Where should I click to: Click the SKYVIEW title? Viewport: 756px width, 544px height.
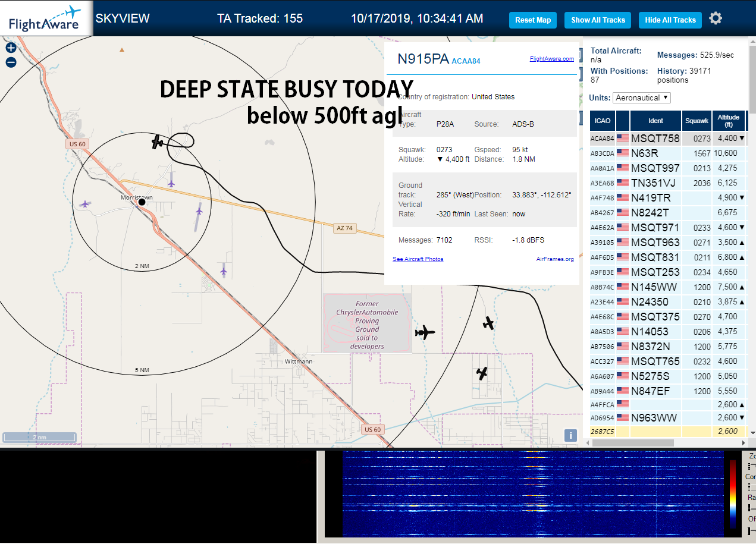pyautogui.click(x=123, y=18)
